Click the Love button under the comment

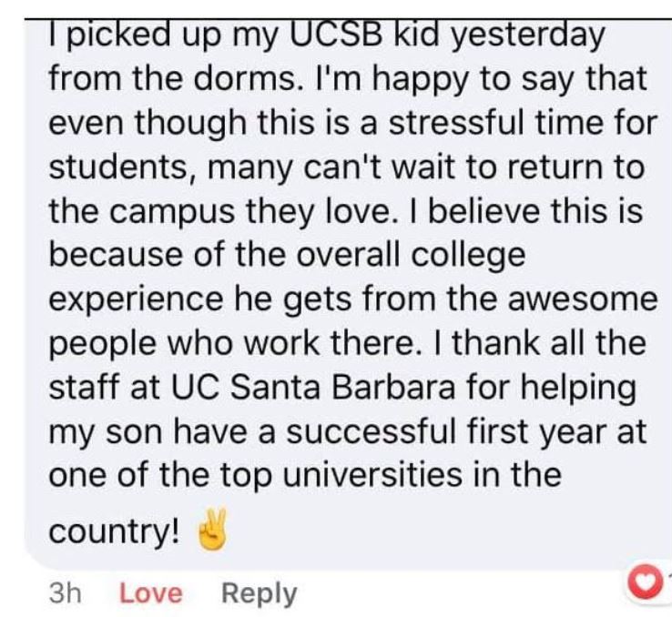click(151, 594)
